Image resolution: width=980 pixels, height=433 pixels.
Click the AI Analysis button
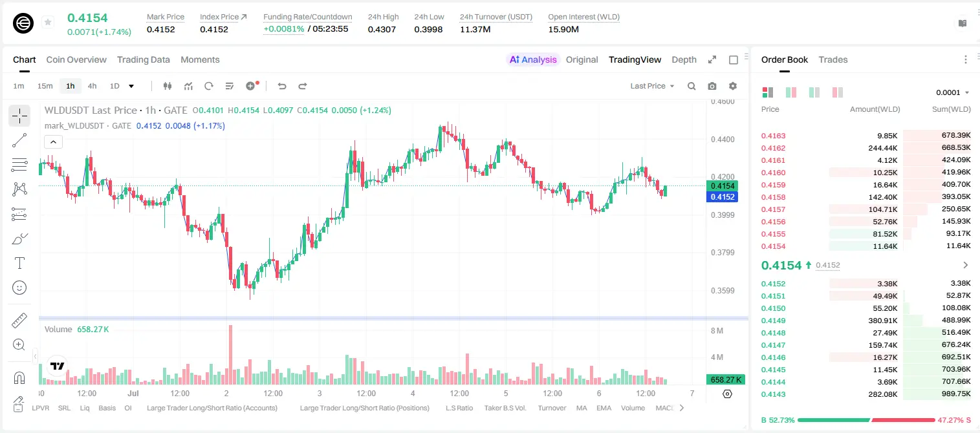[533, 59]
